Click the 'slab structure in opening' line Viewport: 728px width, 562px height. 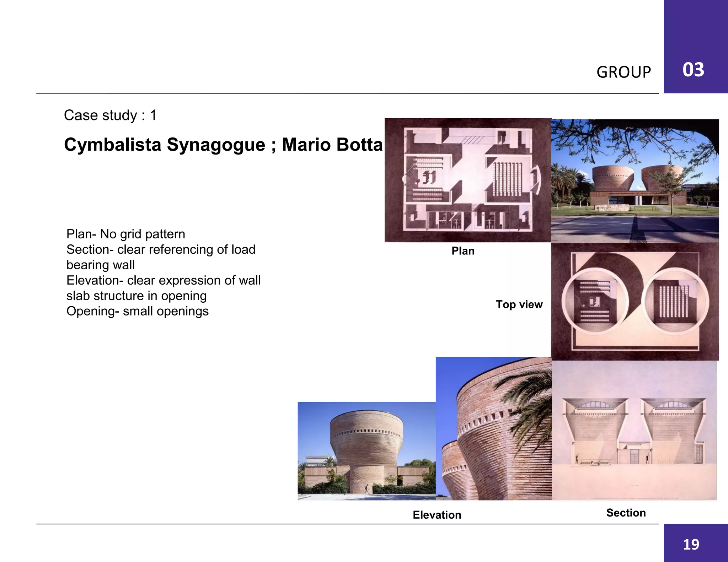[x=136, y=296]
